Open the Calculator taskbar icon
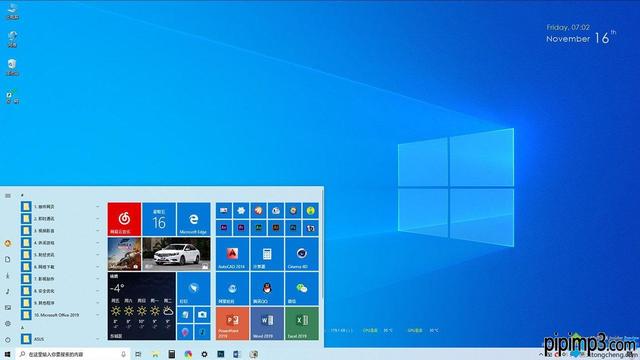Image resolution: width=640 pixels, height=360 pixels. (x=172, y=354)
